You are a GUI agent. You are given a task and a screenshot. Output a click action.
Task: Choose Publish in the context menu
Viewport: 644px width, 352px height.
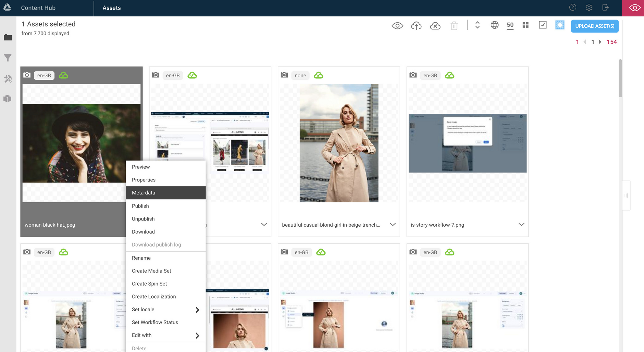[x=166, y=206]
